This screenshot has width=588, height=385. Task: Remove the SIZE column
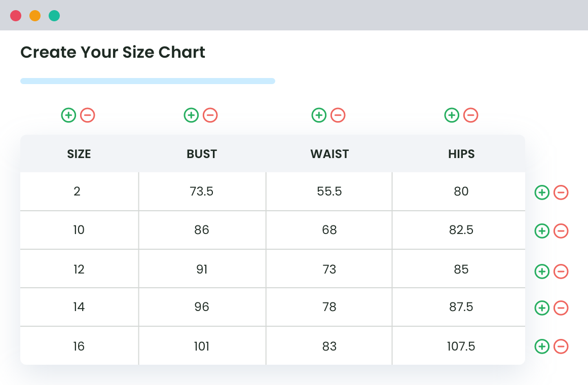[x=88, y=115]
